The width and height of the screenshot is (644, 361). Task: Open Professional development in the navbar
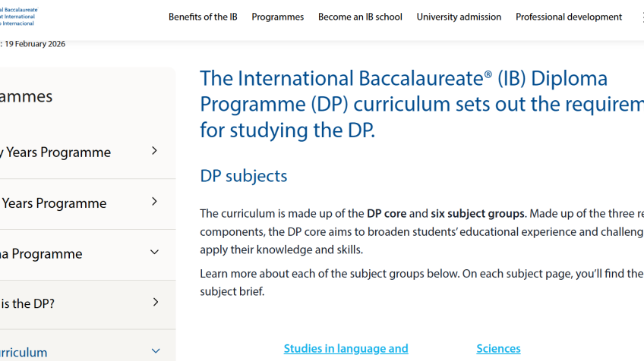click(x=569, y=17)
